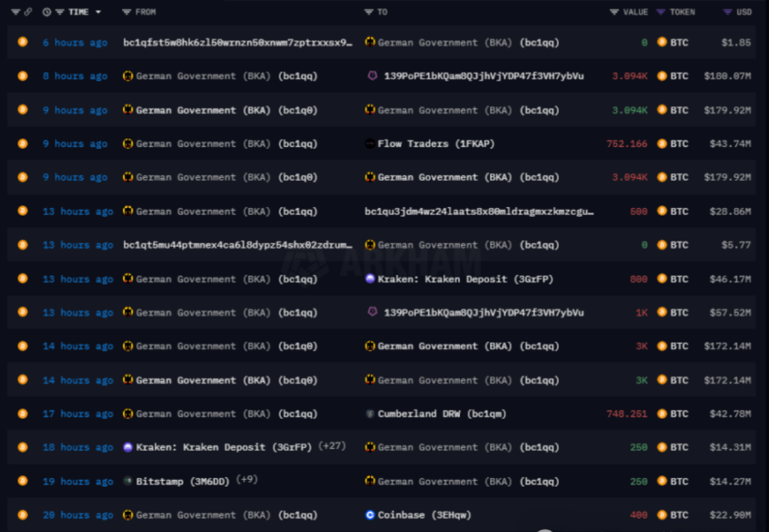This screenshot has width=769, height=532.
Task: Open the "8 hours ago" transaction link
Action: pos(75,76)
